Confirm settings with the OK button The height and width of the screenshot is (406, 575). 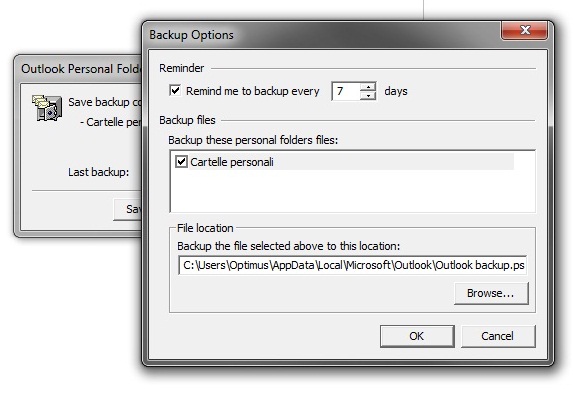(x=417, y=336)
